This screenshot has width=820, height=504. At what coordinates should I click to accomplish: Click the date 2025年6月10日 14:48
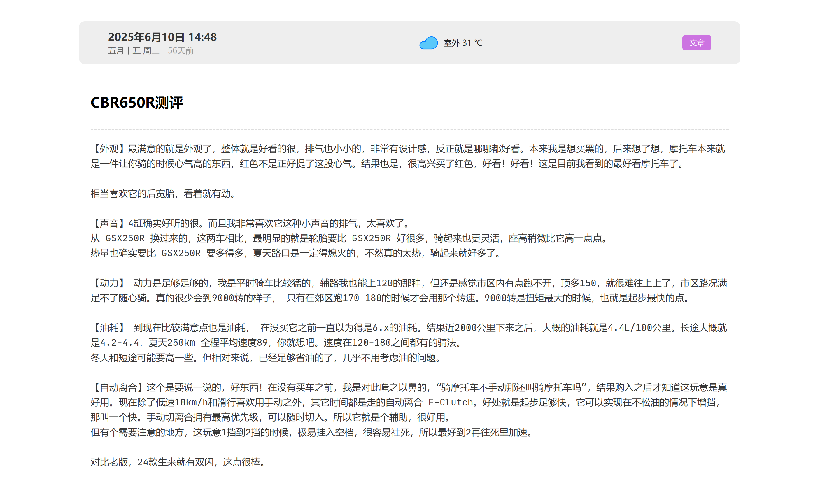pyautogui.click(x=162, y=37)
